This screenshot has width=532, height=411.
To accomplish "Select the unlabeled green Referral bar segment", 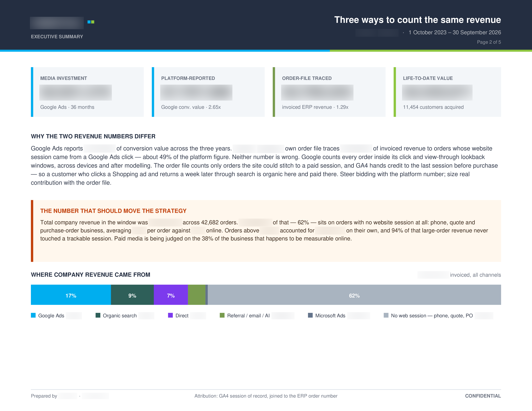I will (x=197, y=295).
